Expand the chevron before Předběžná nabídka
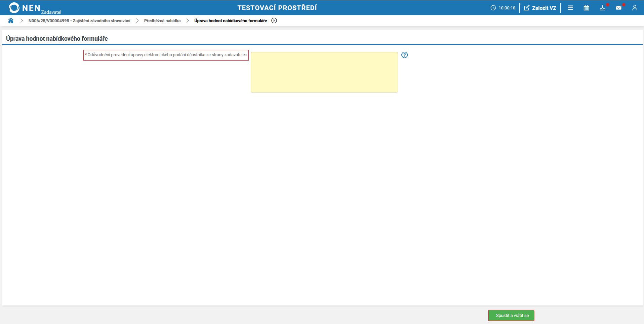 (137, 21)
